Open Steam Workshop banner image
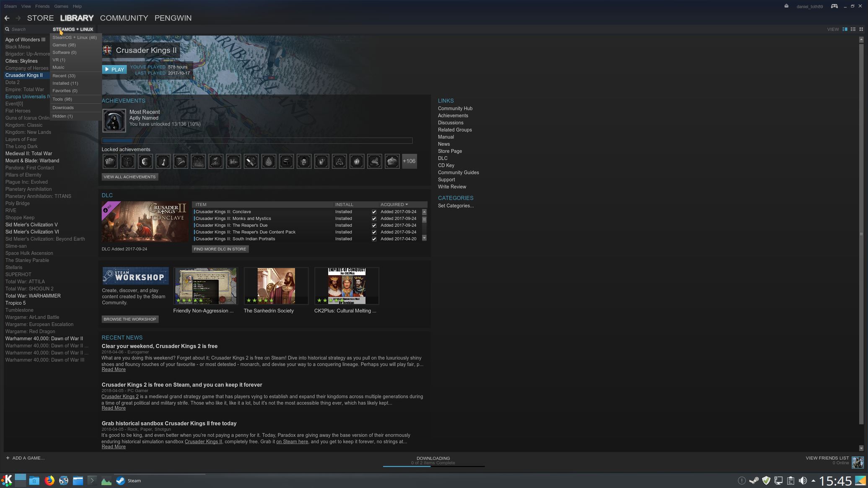The width and height of the screenshot is (868, 488). [x=135, y=276]
